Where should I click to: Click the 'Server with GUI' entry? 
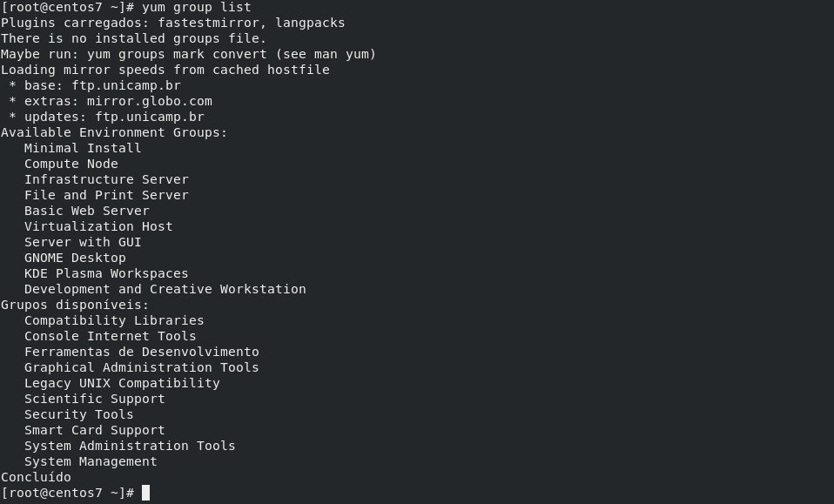[x=83, y=242]
